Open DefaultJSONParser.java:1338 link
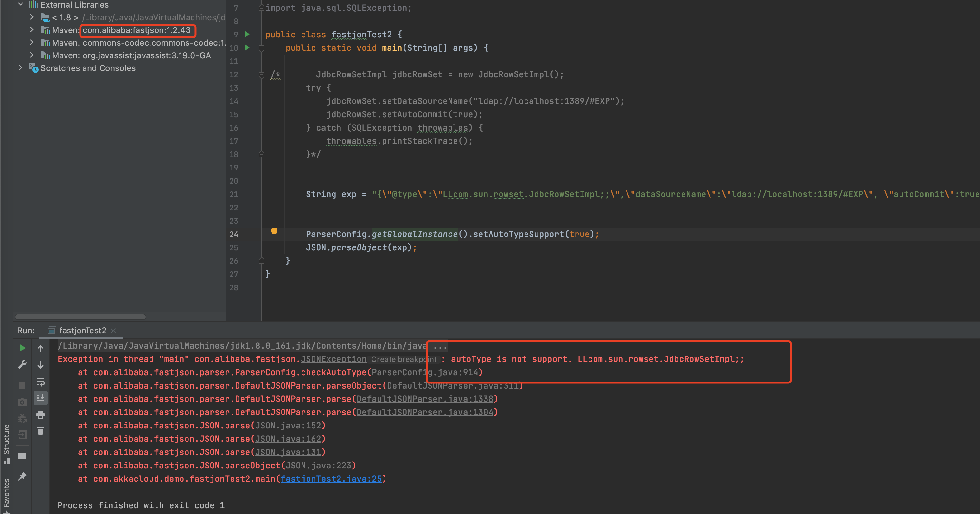Viewport: 980px width, 514px height. (424, 399)
